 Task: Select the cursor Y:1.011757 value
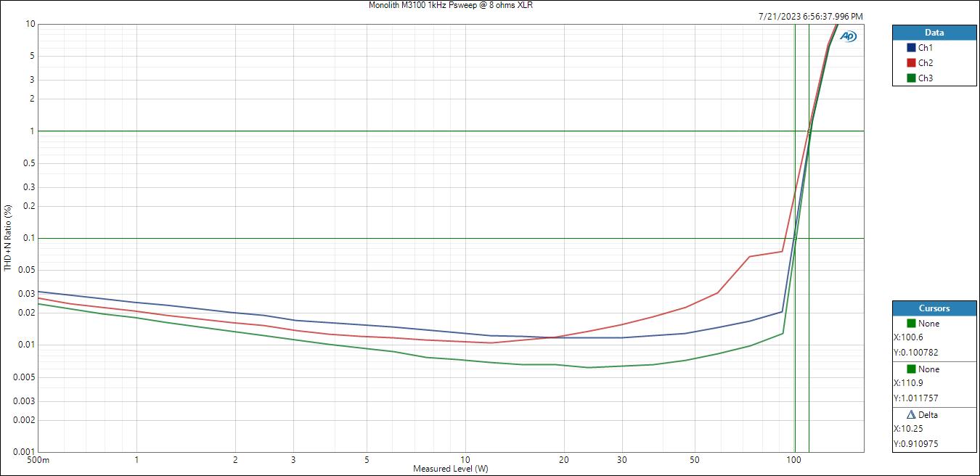916,398
